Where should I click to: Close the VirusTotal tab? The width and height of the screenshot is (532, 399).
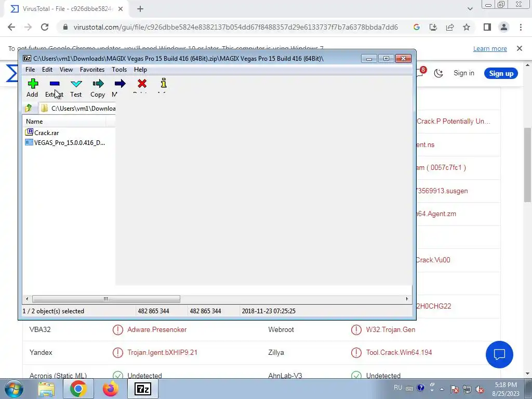121,9
